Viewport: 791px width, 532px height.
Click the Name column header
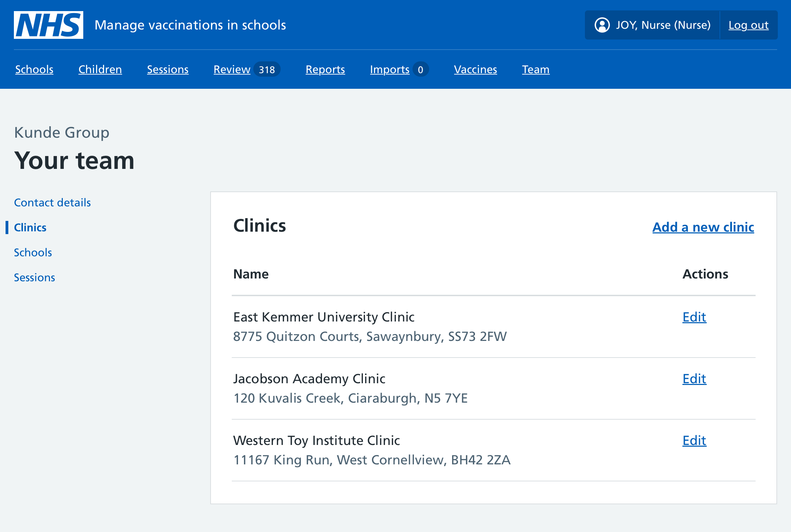251,274
